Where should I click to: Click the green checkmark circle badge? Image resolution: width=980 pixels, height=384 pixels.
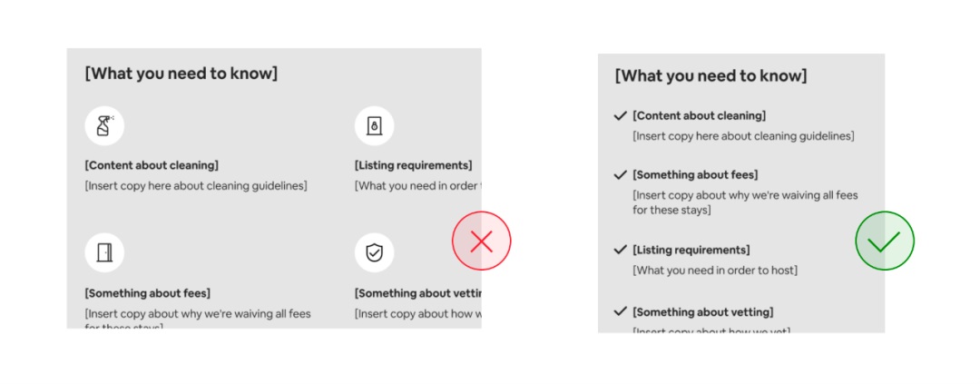pyautogui.click(x=885, y=241)
